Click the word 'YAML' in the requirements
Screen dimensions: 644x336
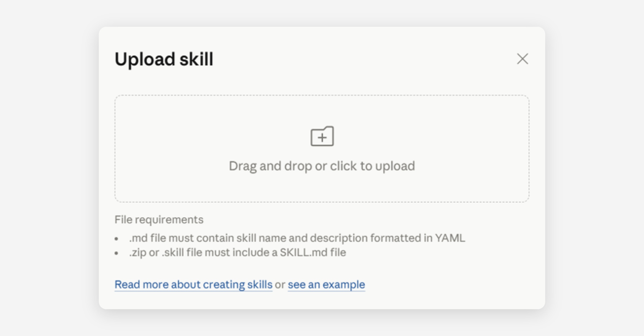pyautogui.click(x=450, y=238)
